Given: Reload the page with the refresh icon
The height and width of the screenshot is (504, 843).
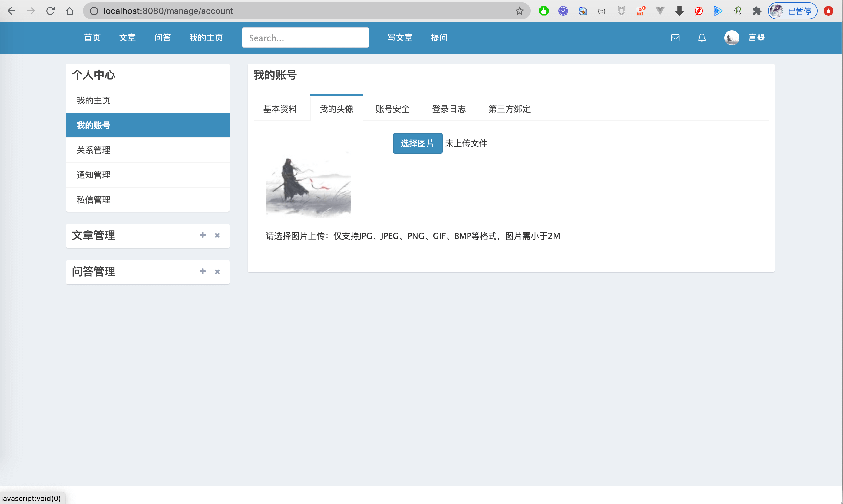Looking at the screenshot, I should [50, 11].
